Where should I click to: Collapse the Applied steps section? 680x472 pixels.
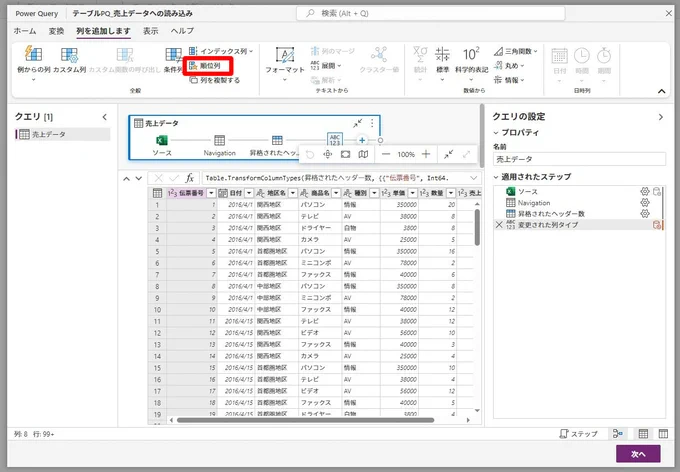pos(496,177)
